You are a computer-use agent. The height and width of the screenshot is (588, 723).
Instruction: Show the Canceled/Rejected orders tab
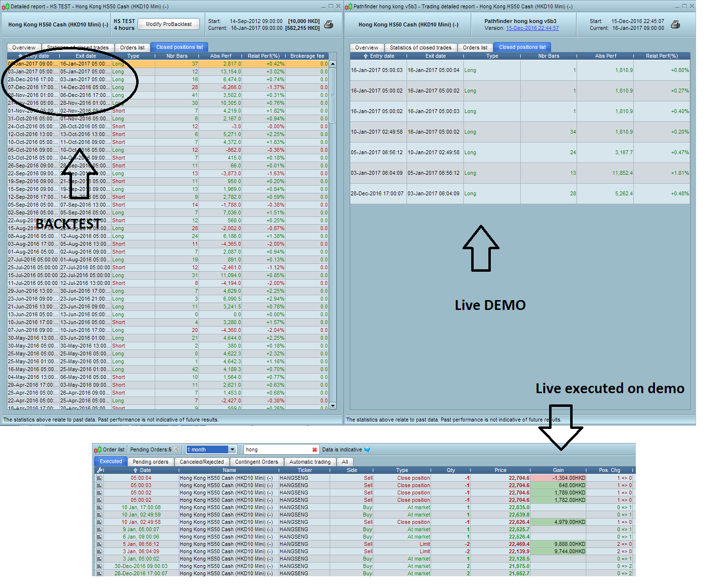click(201, 462)
